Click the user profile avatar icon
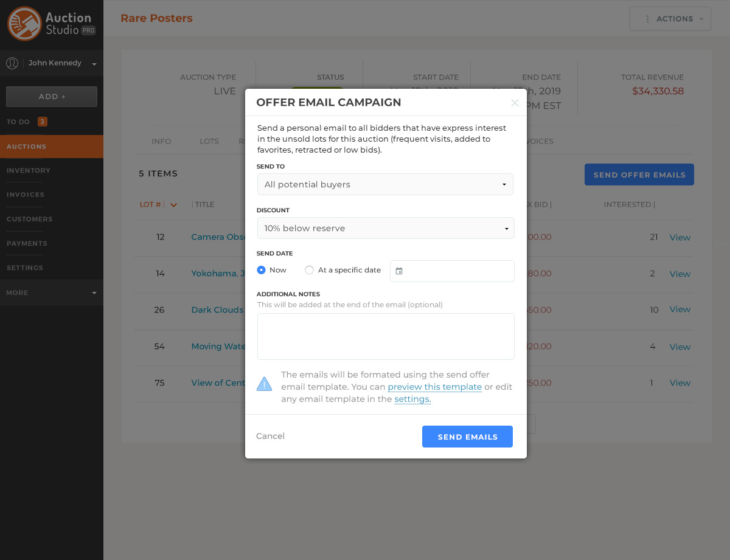Viewport: 730px width, 560px height. click(12, 63)
